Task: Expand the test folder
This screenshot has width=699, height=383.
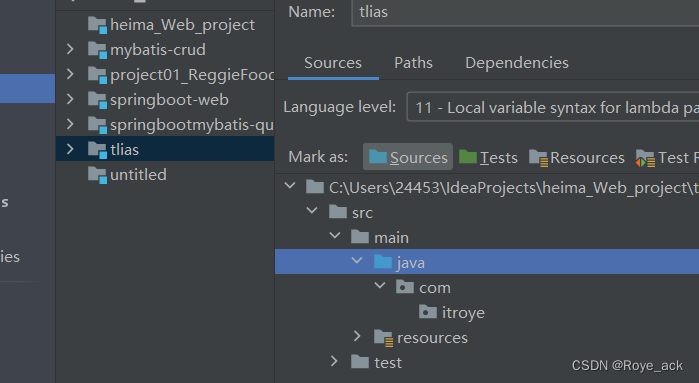Action: pyautogui.click(x=334, y=360)
